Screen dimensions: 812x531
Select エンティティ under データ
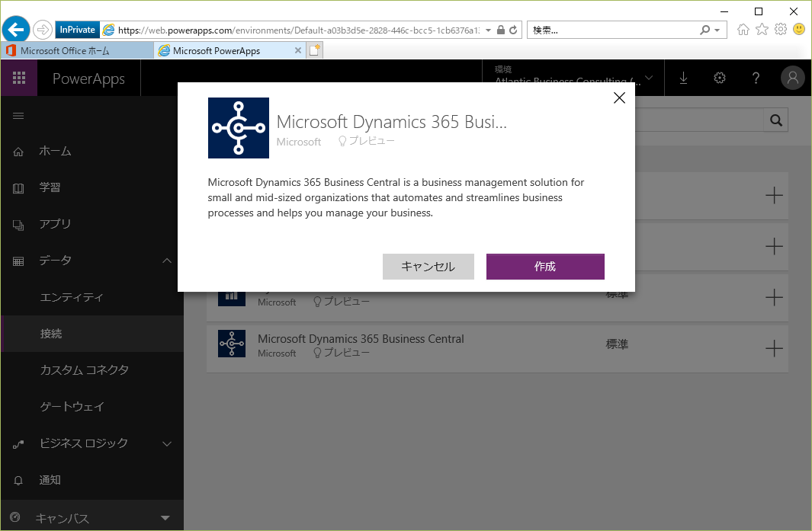point(72,298)
